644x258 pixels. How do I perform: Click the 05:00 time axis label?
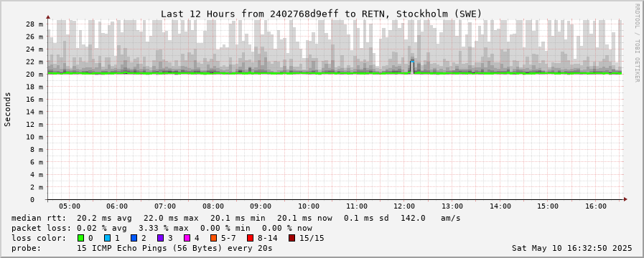tap(70, 206)
